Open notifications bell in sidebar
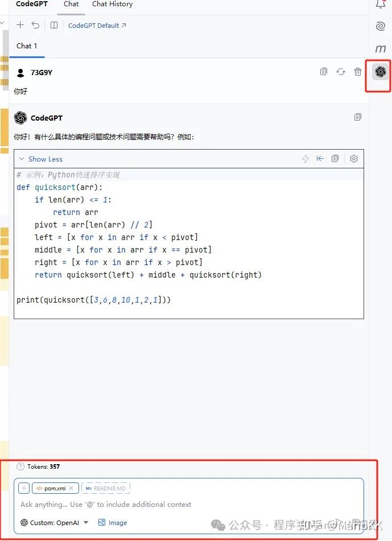This screenshot has width=392, height=541. pos(380,4)
